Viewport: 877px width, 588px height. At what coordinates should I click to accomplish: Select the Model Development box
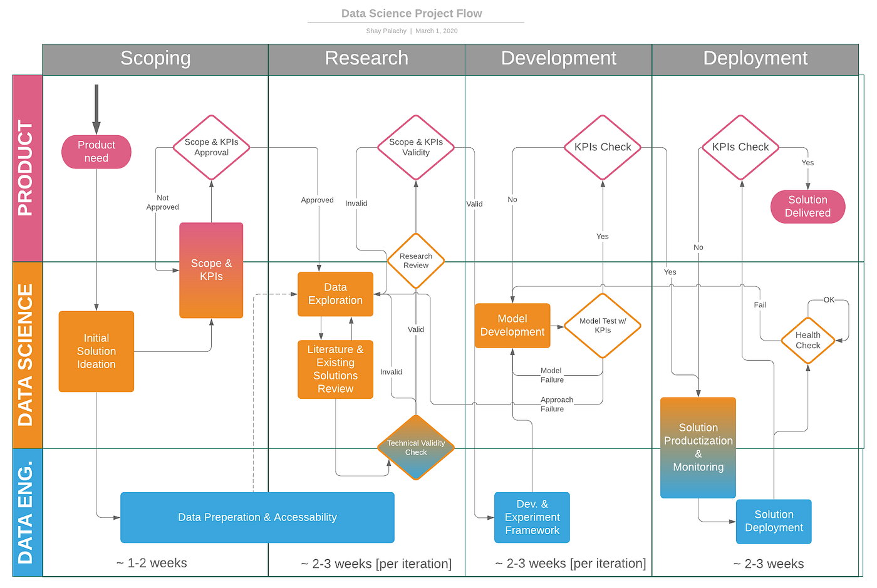click(x=512, y=325)
